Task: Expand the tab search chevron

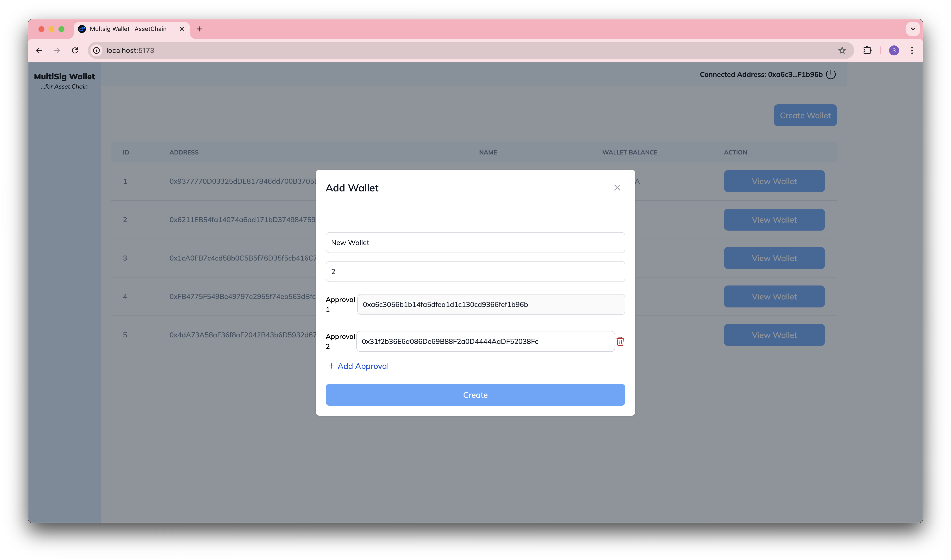Action: click(913, 29)
